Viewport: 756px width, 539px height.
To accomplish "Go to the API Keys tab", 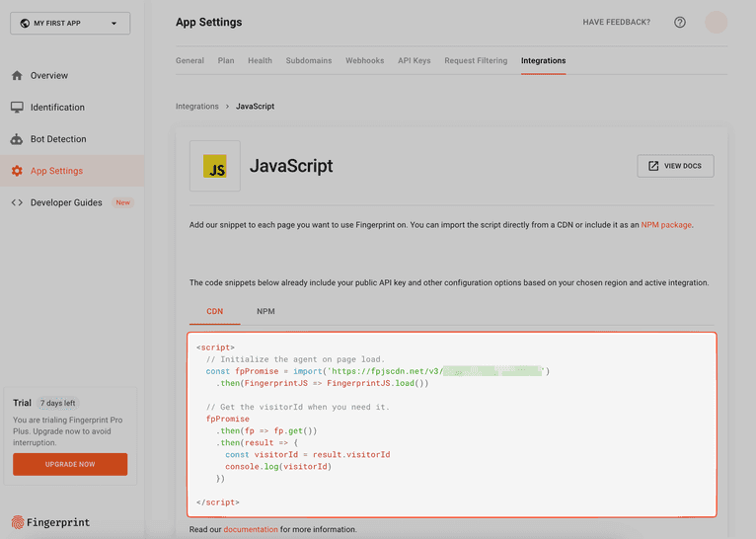I will click(x=414, y=61).
